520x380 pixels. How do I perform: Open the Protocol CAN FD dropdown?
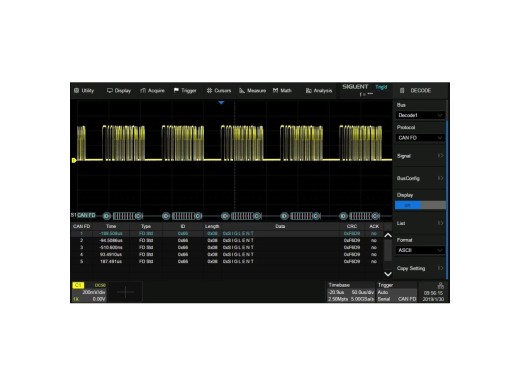(420, 138)
